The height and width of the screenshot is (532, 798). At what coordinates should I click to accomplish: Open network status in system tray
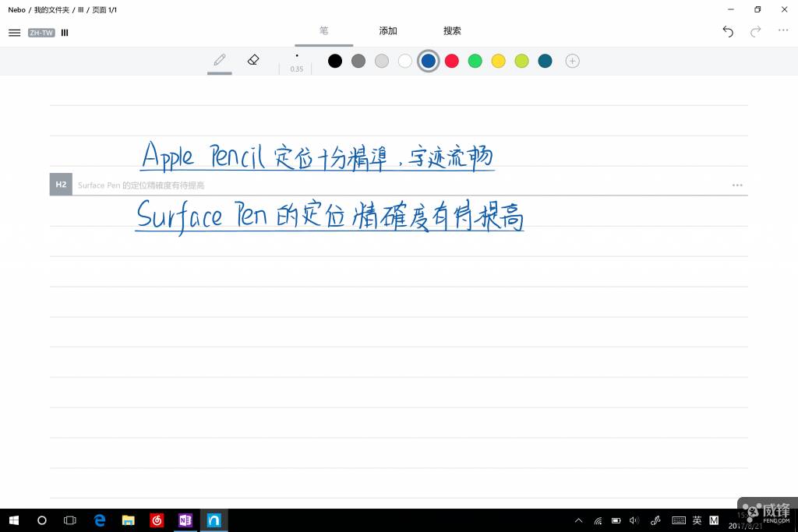tap(598, 520)
